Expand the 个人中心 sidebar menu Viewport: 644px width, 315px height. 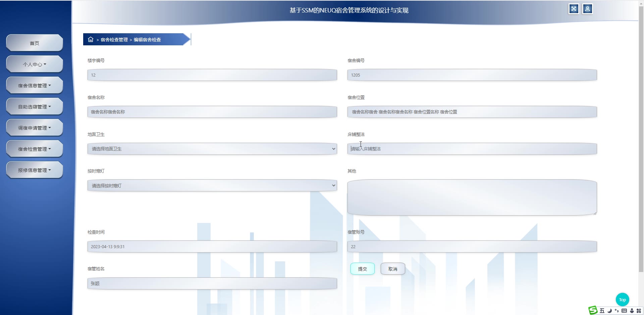(x=35, y=64)
